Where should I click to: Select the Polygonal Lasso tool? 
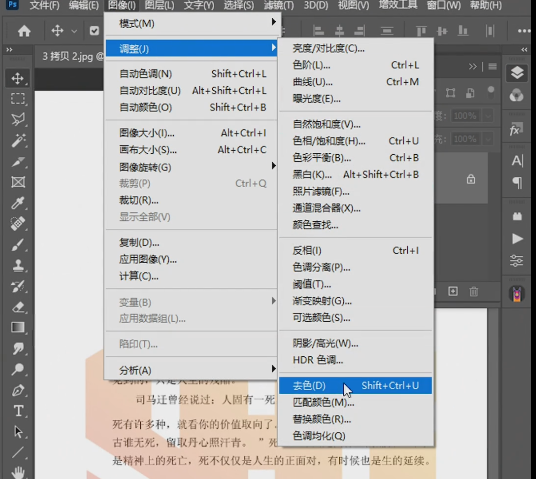tap(18, 119)
